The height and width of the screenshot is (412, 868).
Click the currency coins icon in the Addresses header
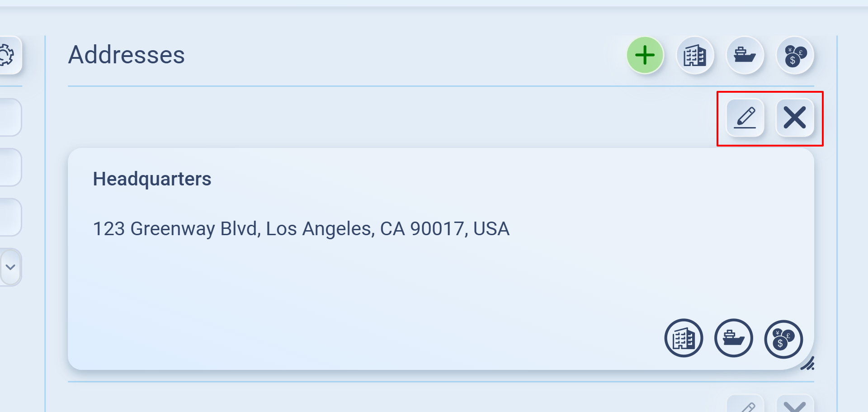[795, 55]
